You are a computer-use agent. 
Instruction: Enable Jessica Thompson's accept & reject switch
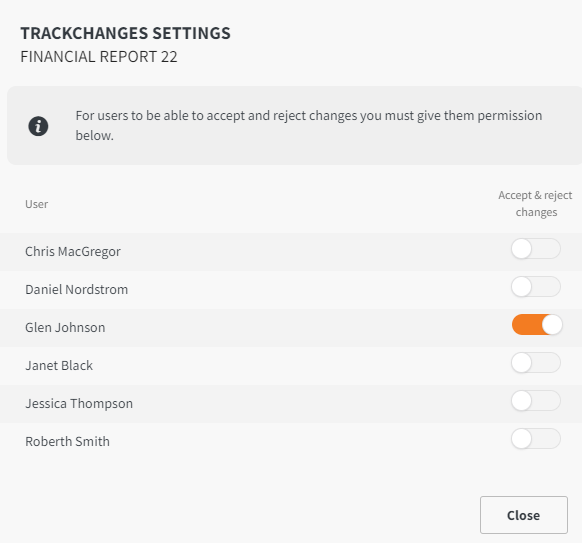pos(536,401)
